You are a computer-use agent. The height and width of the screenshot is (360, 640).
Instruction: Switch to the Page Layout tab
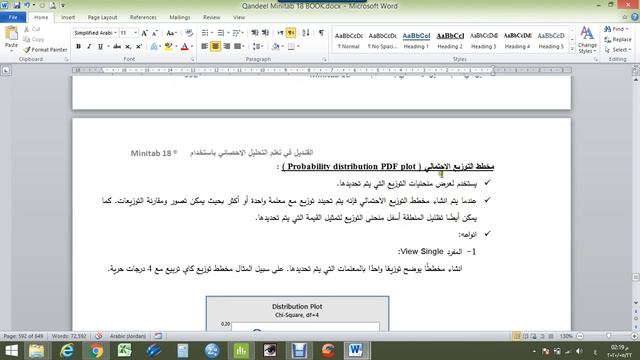pyautogui.click(x=102, y=17)
